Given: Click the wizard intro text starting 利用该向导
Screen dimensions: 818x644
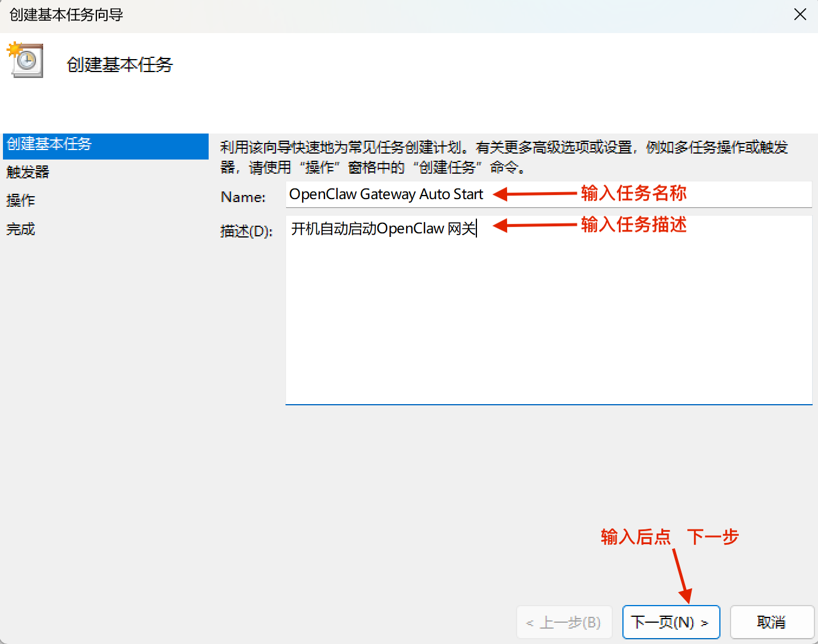Looking at the screenshot, I should tap(504, 157).
